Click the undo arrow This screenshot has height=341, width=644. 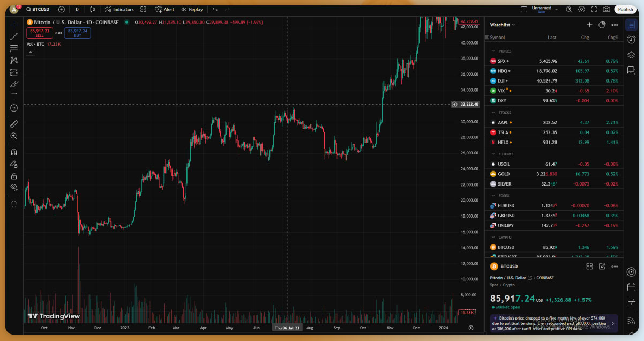click(215, 9)
